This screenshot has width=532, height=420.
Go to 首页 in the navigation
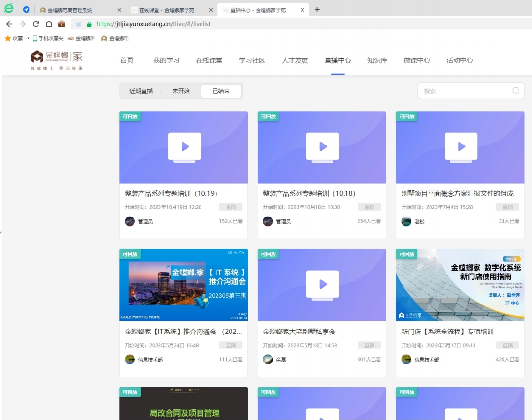[x=127, y=60]
